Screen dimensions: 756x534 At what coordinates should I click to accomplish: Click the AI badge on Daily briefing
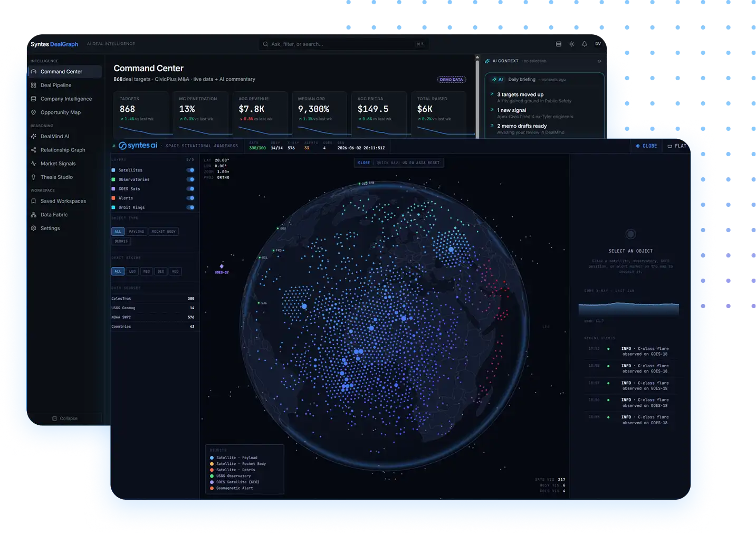(x=497, y=80)
